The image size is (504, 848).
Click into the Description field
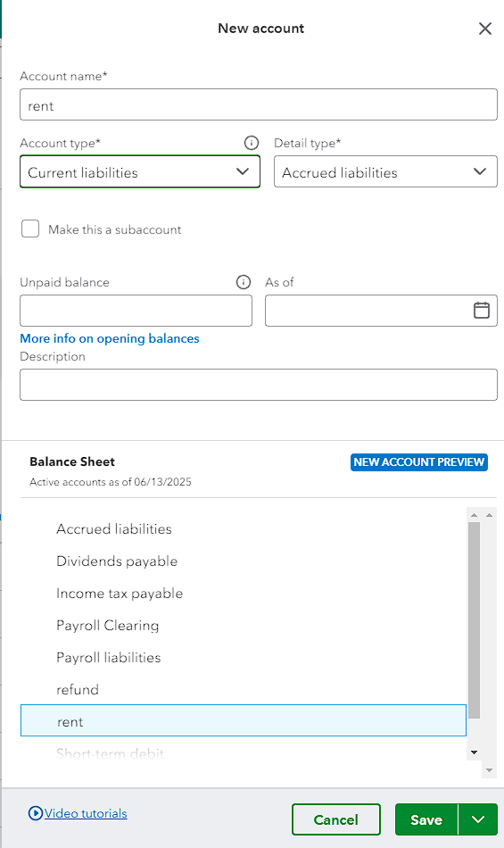pos(258,385)
